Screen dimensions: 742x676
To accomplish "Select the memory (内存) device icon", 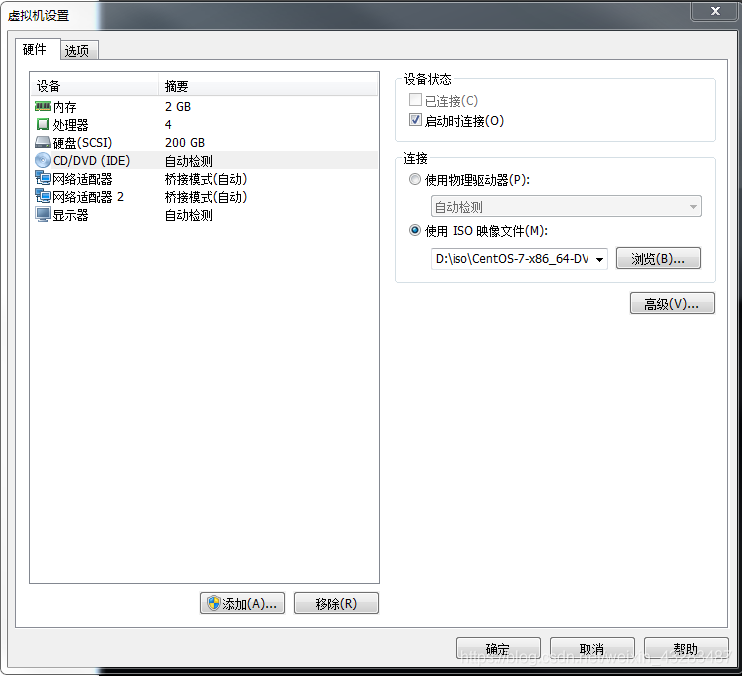I will [x=43, y=106].
